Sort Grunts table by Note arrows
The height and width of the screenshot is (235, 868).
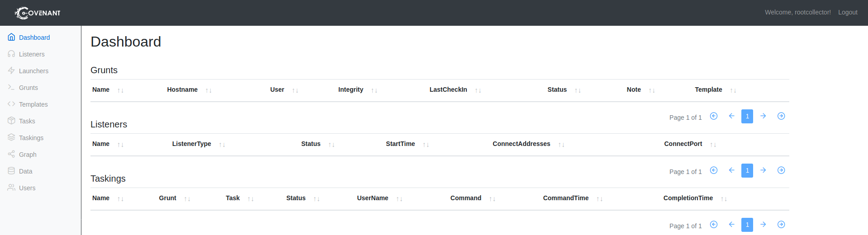pos(652,90)
